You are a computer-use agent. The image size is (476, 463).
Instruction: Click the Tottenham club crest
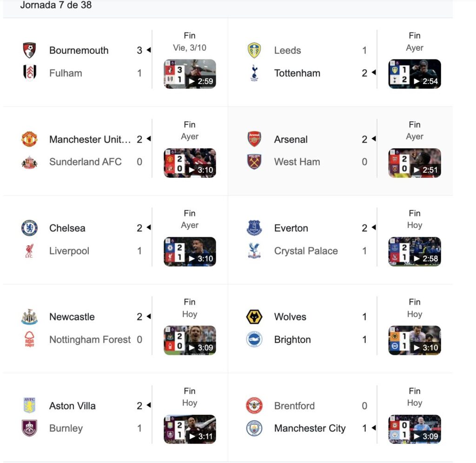point(254,73)
